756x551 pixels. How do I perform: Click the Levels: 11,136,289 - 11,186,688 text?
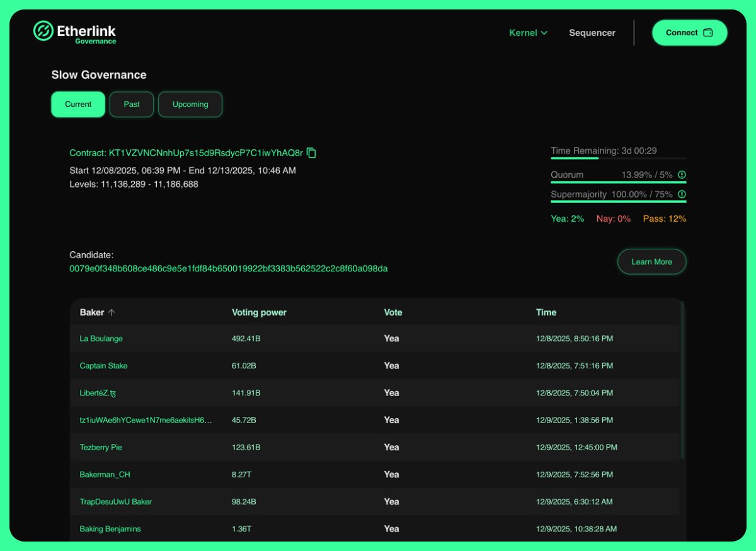[x=134, y=185]
